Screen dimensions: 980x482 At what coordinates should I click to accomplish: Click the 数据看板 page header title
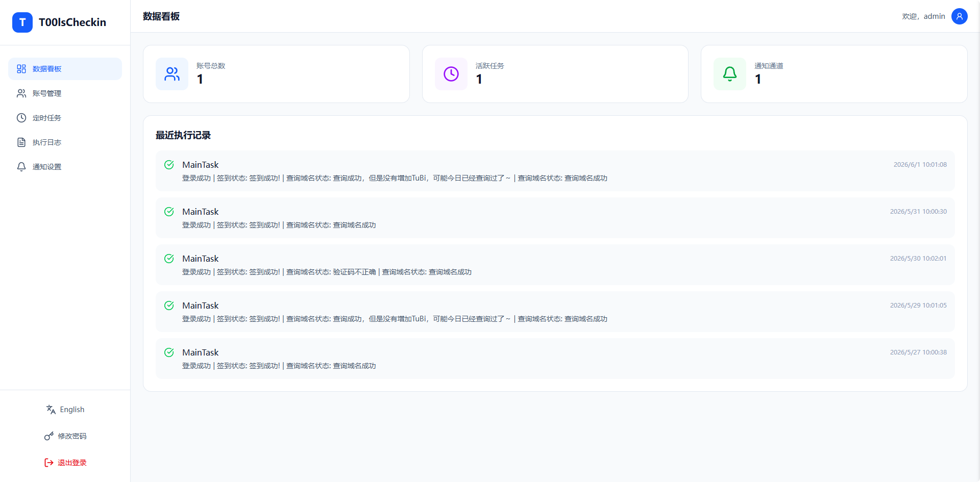click(x=161, y=16)
